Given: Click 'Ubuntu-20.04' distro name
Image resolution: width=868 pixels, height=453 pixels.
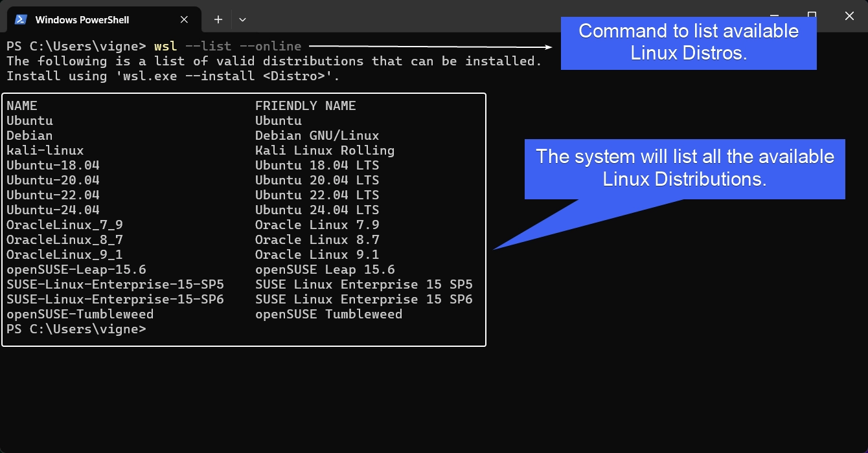Looking at the screenshot, I should pos(53,181).
